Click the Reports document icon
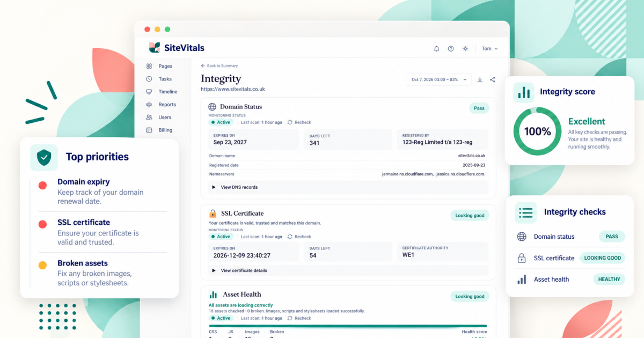 click(x=149, y=105)
